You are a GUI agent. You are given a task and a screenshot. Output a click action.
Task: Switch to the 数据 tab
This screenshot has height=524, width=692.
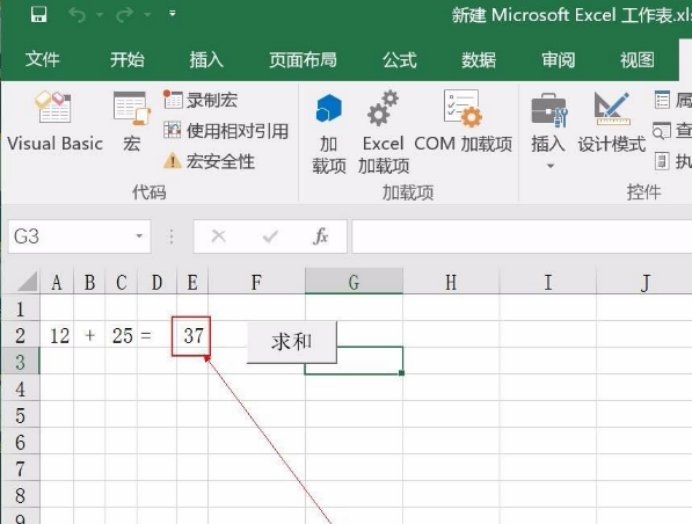(x=479, y=59)
